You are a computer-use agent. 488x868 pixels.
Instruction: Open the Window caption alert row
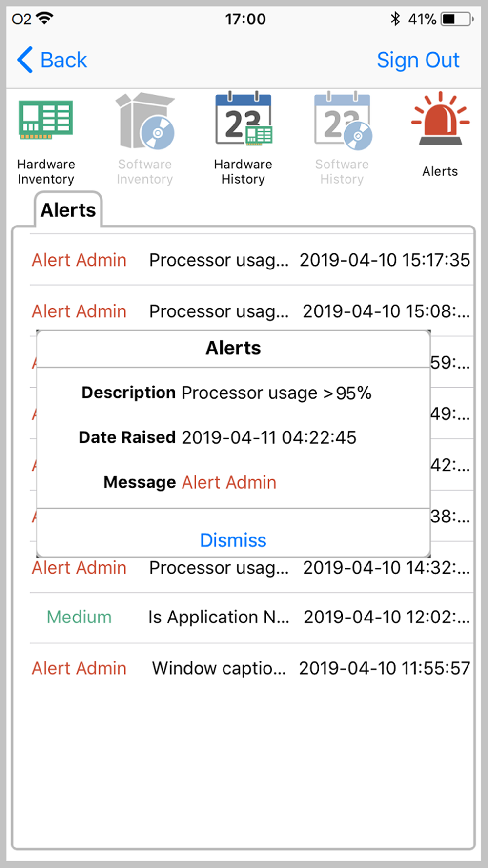(251, 668)
